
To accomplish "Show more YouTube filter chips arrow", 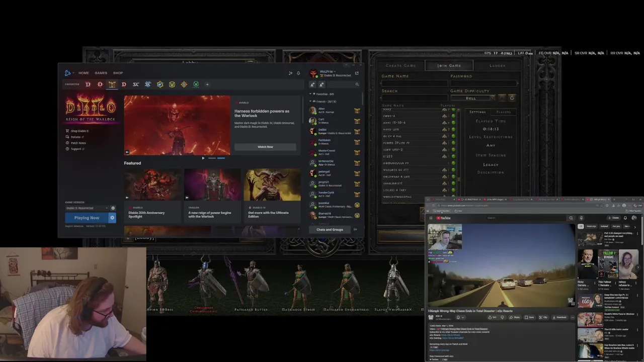I will click(635, 226).
